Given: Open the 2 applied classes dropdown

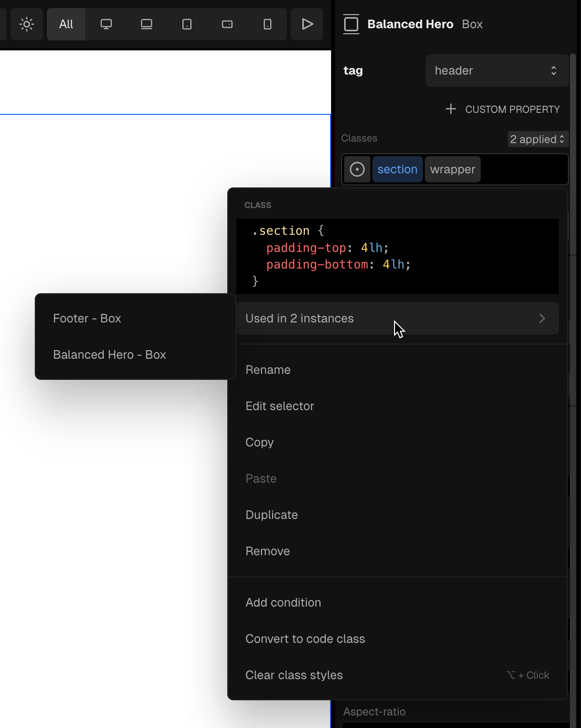Looking at the screenshot, I should (x=538, y=139).
